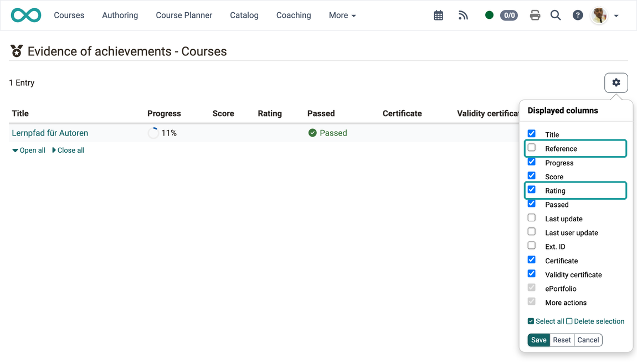Enable Last user update checkbox
Viewport: 637px width, 364px height.
[x=531, y=232]
